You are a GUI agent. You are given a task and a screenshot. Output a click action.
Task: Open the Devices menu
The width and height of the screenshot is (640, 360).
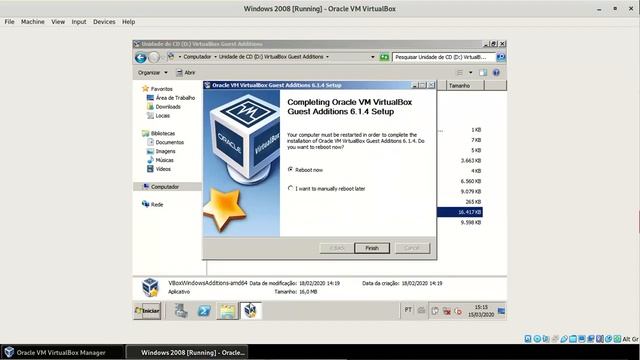104,22
